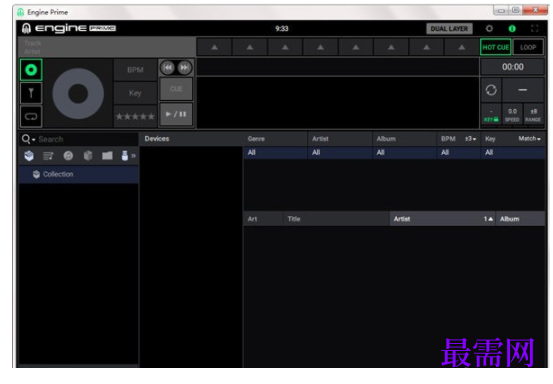Select All under the Genre filter
This screenshot has height=384, width=553.
[275, 152]
